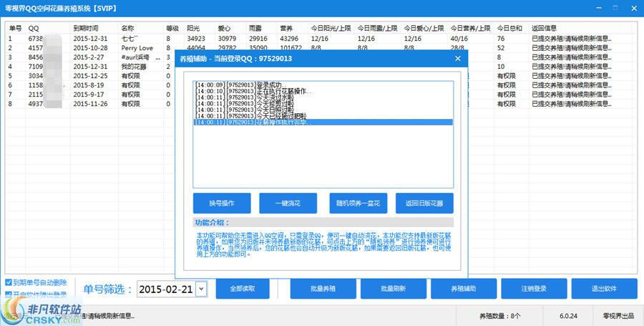
Task: Click the 注销登录 button
Action: [x=534, y=289]
